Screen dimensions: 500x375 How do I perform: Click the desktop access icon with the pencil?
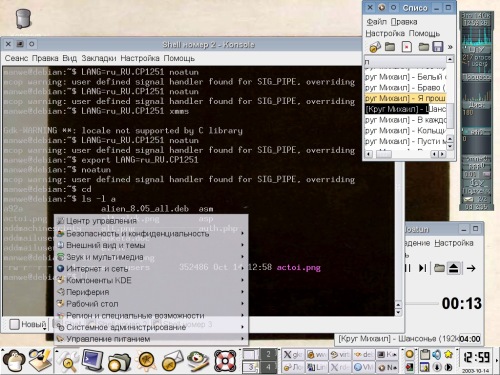click(40, 360)
